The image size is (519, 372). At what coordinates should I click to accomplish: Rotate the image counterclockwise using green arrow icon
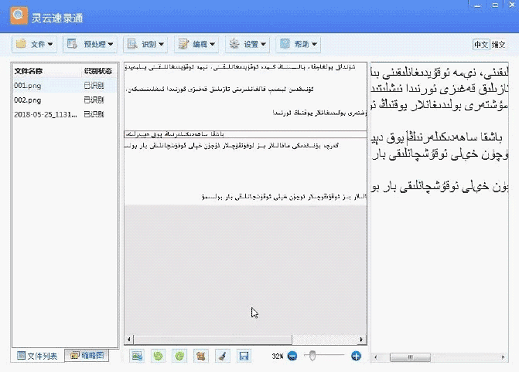coord(158,356)
